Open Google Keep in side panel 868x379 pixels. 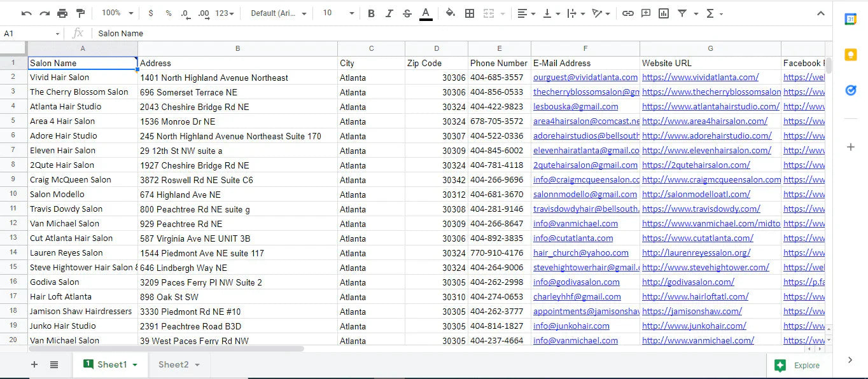[850, 55]
